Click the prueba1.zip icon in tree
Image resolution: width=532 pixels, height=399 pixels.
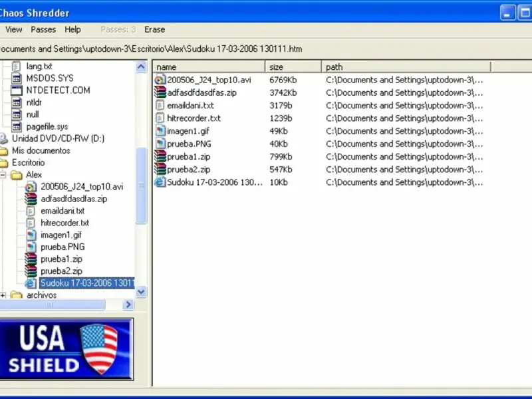(x=31, y=259)
